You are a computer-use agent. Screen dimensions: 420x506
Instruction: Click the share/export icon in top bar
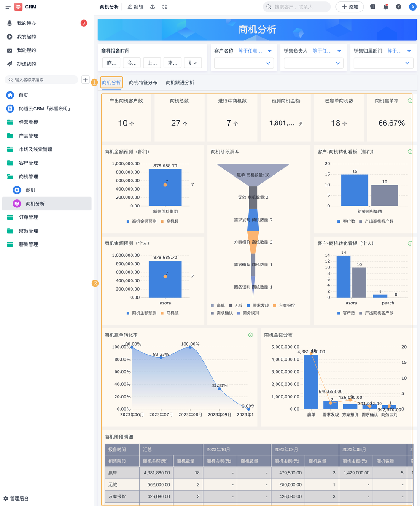(153, 7)
